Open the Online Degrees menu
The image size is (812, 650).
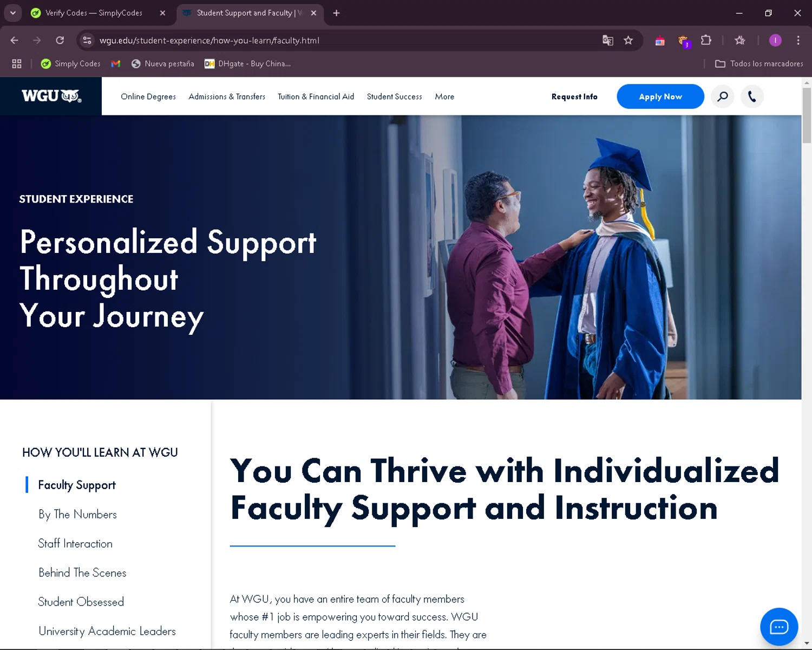coord(148,96)
